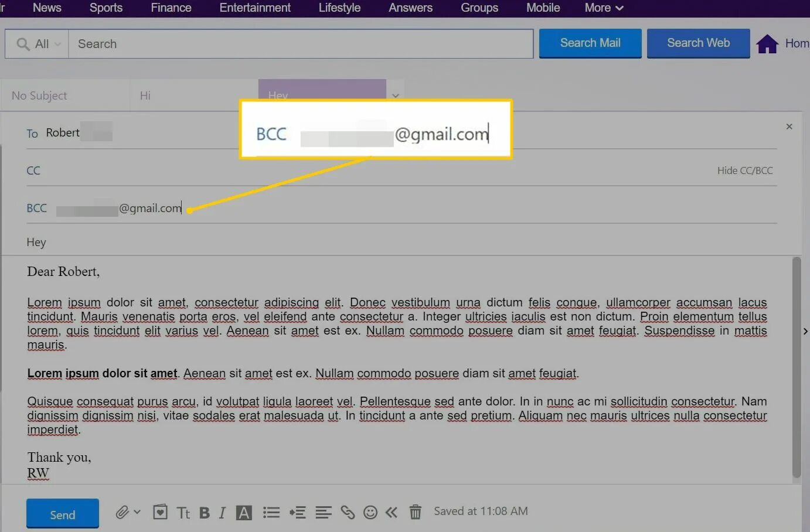Click the 'Dear Robert,' greeting text
Viewport: 810px width, 532px height.
(63, 271)
